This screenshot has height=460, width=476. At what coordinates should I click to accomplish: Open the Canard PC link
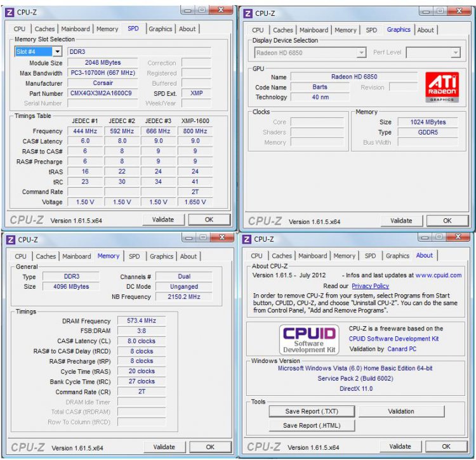[402, 349]
